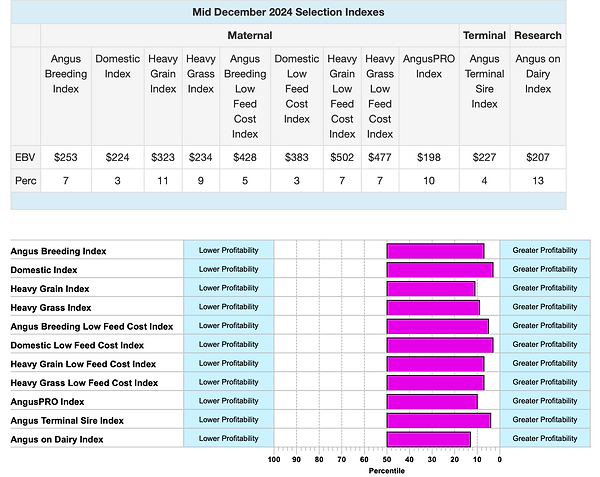
Task: Click the magenta bar for Heavy Grain Index
Action: 431,289
